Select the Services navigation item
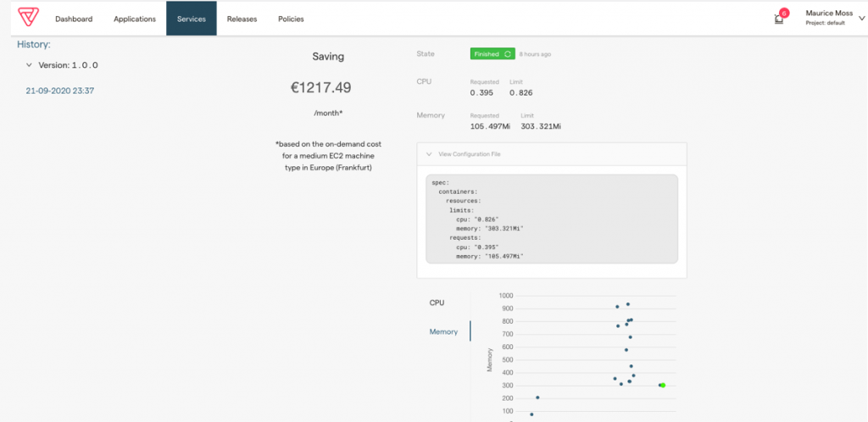This screenshot has width=868, height=422. [x=192, y=19]
